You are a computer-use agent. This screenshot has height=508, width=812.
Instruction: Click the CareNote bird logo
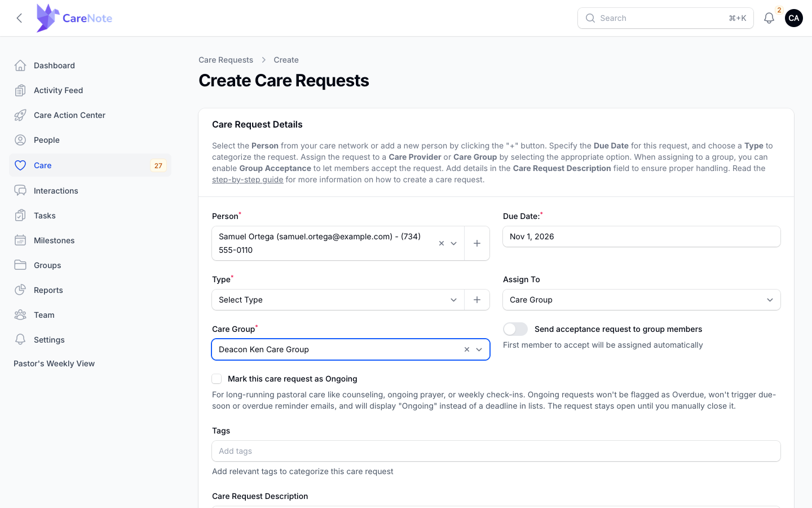[48, 18]
